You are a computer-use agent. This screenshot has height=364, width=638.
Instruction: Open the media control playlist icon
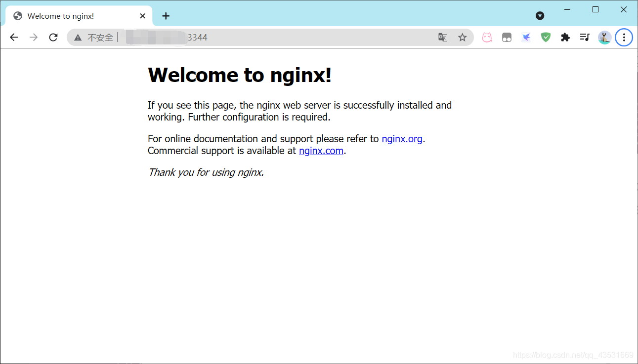pyautogui.click(x=585, y=38)
